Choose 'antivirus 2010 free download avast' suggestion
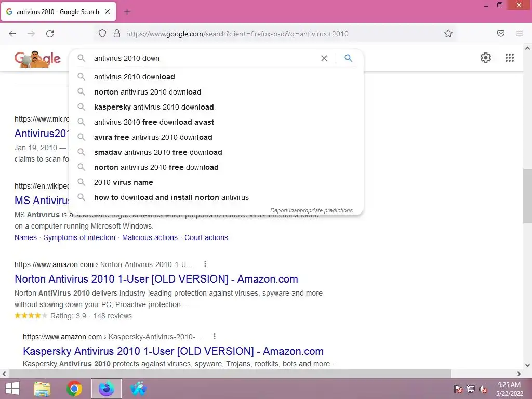532x399 pixels. point(216,122)
